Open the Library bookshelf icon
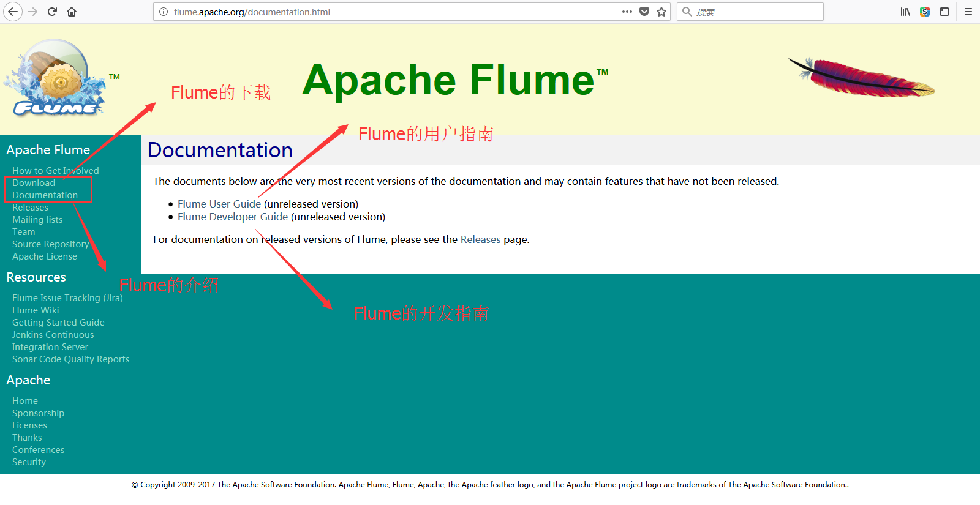Screen dimensions: 980x505 click(905, 12)
